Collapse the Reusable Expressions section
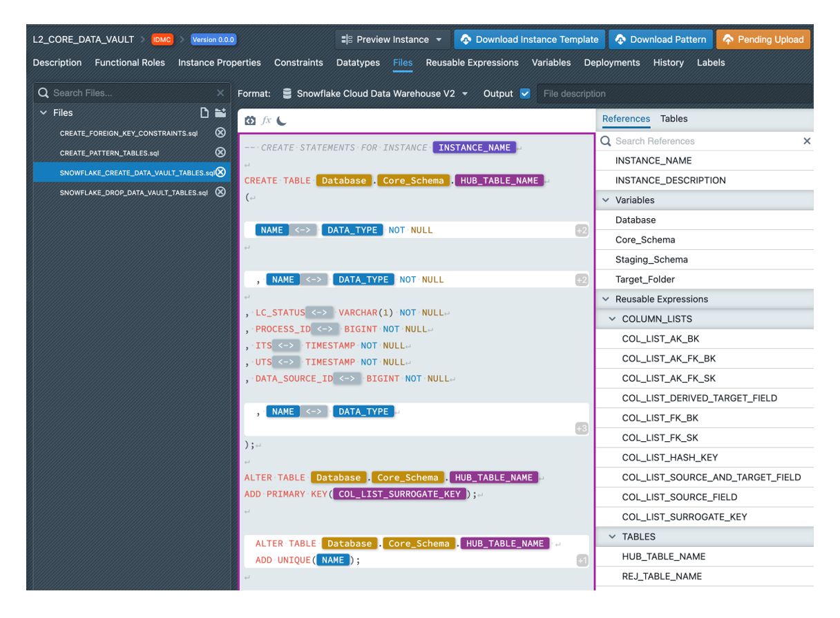Screen dimensions: 840x618 [x=607, y=299]
